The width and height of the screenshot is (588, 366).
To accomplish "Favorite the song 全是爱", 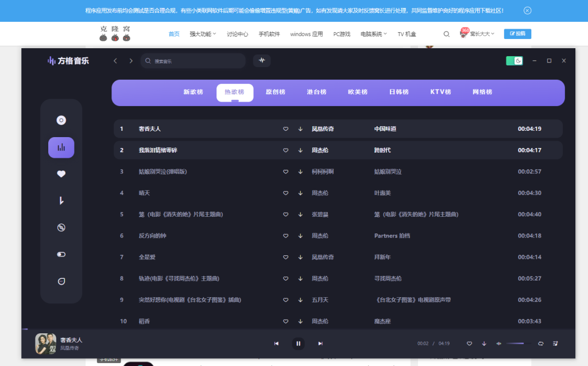I will (x=286, y=257).
